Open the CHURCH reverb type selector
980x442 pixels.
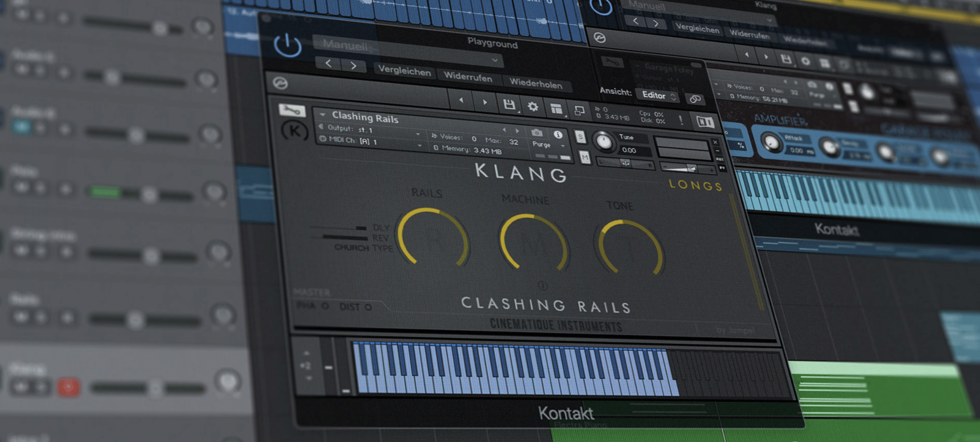tap(351, 248)
